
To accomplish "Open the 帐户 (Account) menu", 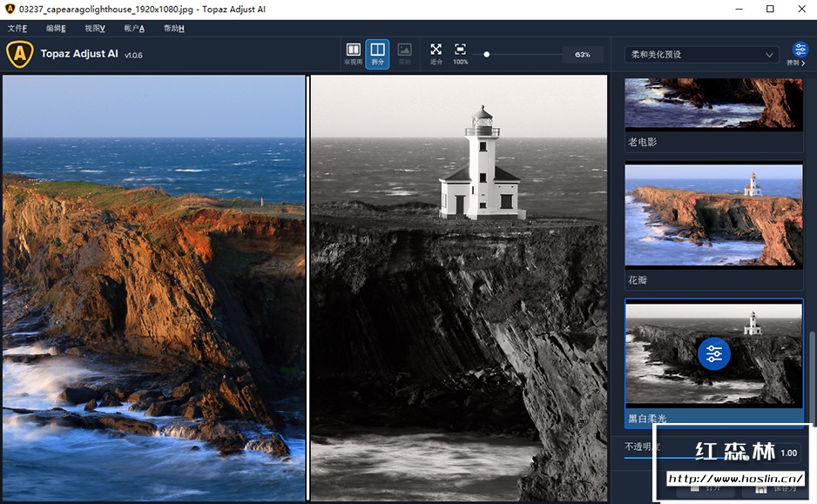I will pos(134,29).
